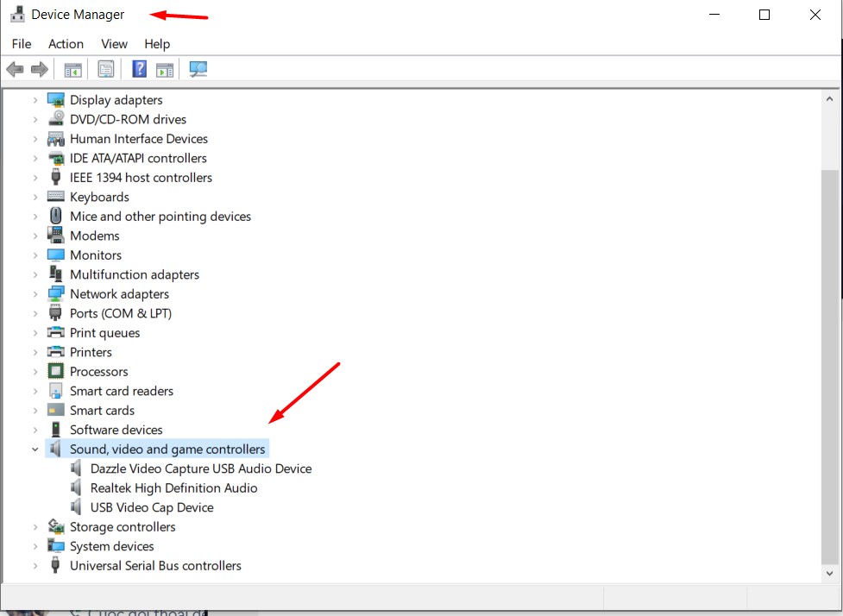The image size is (843, 616).
Task: Toggle the show/hide console tree toolbar icon
Action: tap(72, 70)
